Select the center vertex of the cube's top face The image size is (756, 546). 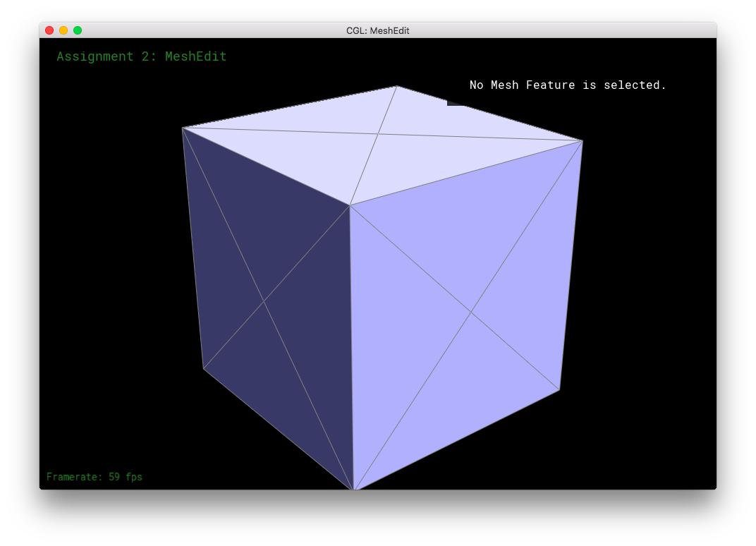(379, 133)
